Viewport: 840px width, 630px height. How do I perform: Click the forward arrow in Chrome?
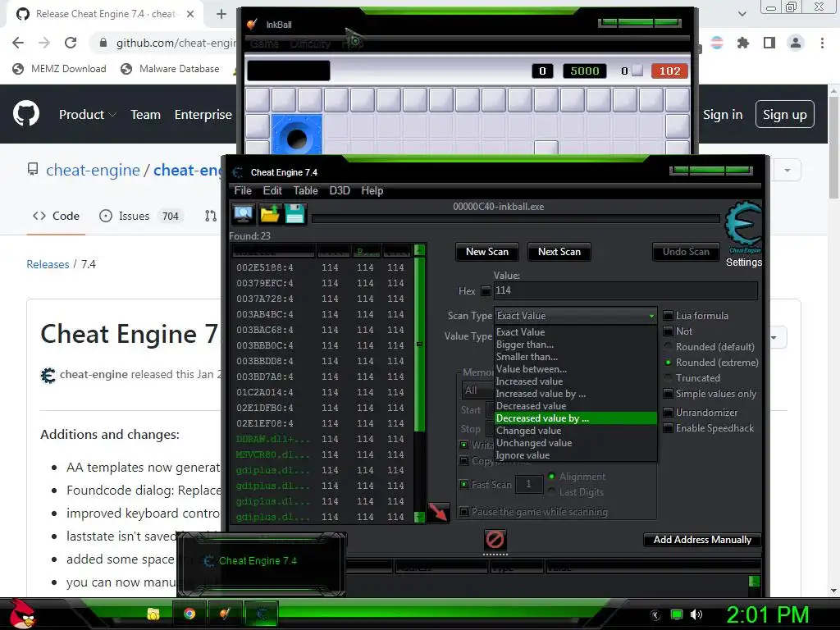(44, 43)
